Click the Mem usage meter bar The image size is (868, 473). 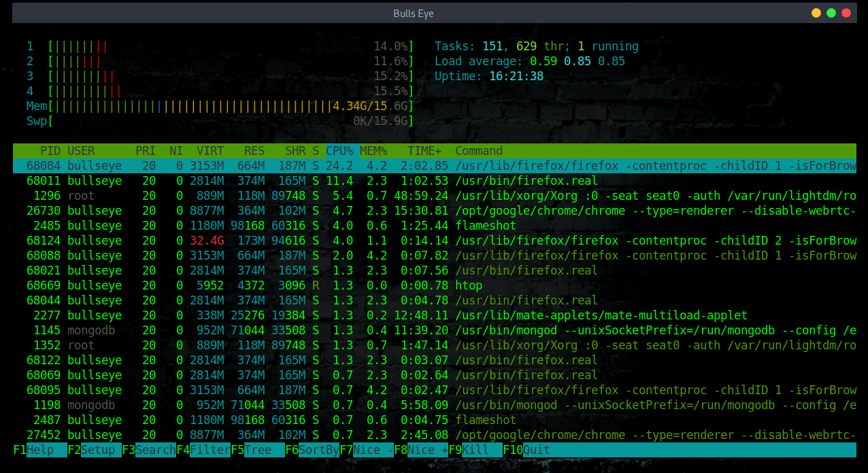point(230,106)
